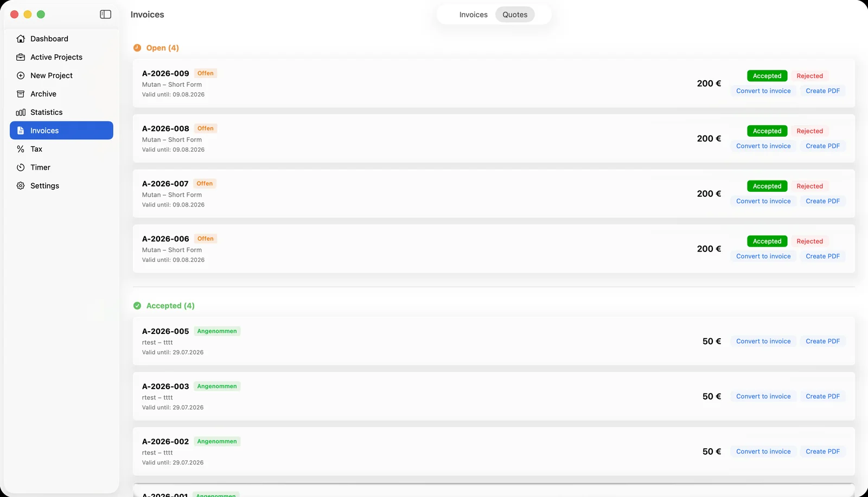Go to Active Projects
This screenshot has width=868, height=497.
(x=61, y=57)
